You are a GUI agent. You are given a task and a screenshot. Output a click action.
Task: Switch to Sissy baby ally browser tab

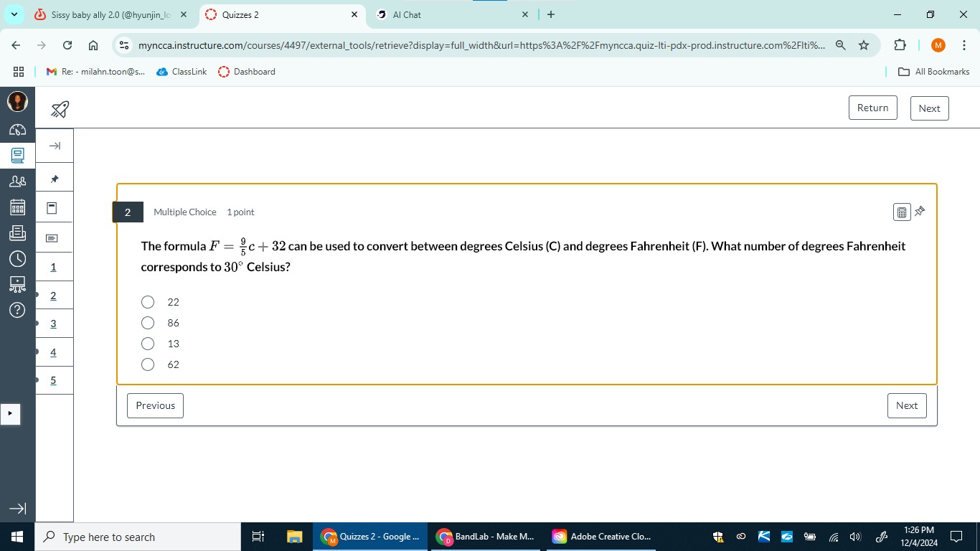click(111, 14)
